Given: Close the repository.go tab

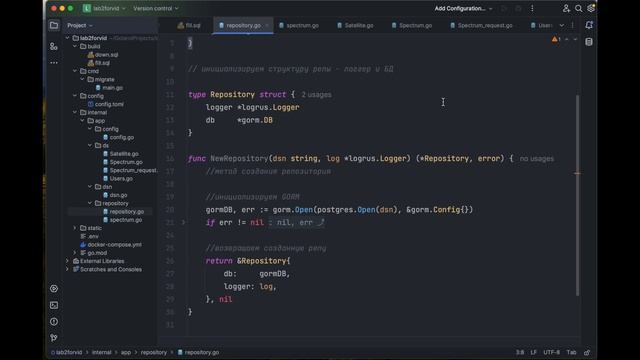Looking at the screenshot, I should tap(267, 25).
